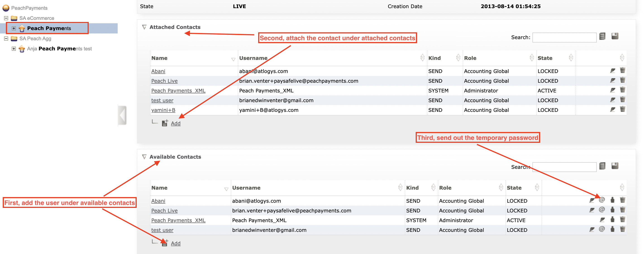The height and width of the screenshot is (254, 644).
Task: Click person icon for available Peach Live row
Action: point(612,210)
